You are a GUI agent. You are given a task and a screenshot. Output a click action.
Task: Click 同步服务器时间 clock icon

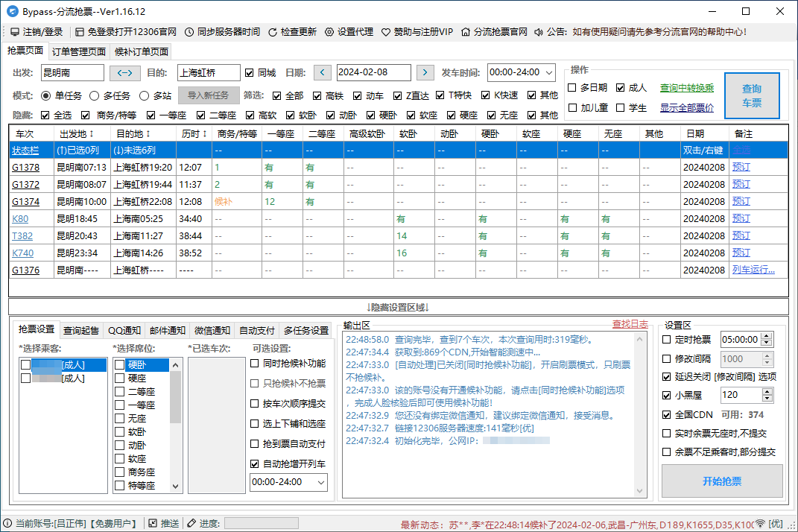click(x=189, y=32)
